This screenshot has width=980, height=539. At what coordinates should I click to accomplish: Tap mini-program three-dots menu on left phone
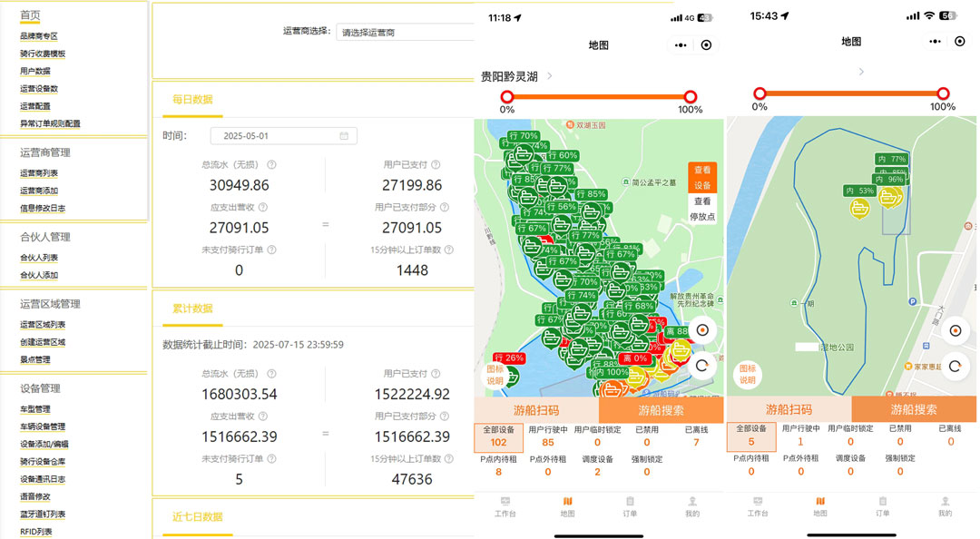click(680, 44)
